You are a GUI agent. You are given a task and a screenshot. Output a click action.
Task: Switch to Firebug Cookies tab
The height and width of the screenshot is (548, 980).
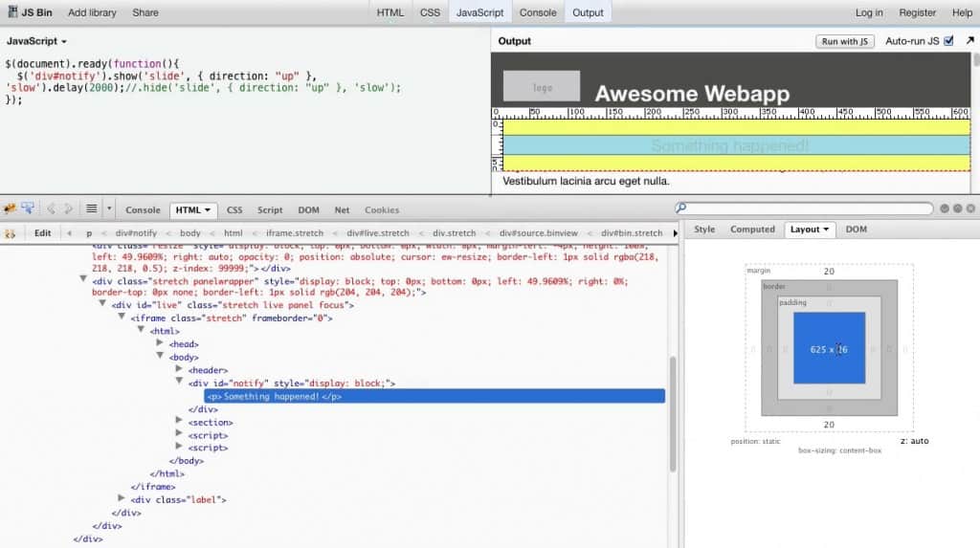[x=382, y=210]
